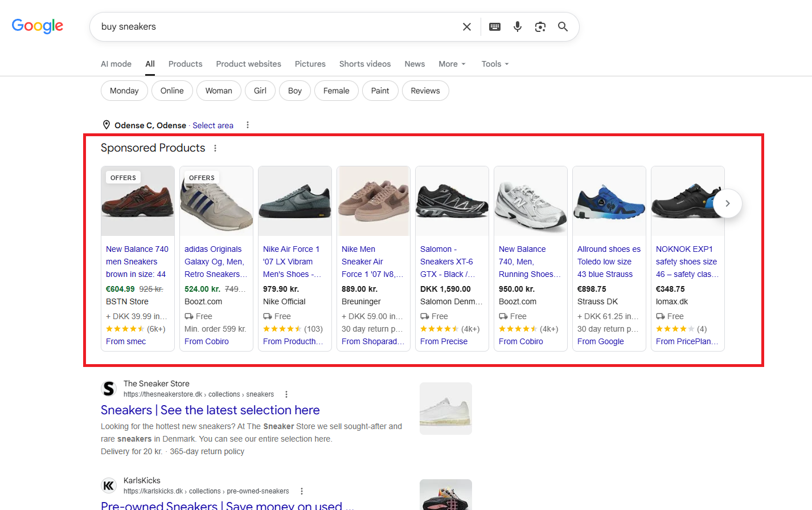Apply the Girl filter chip
The height and width of the screenshot is (510, 812).
[260, 91]
